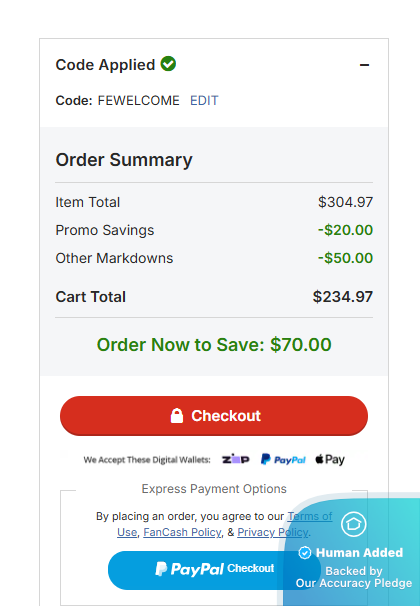The image size is (420, 606).
Task: Open the Terms of Use link
Action: (x=310, y=516)
